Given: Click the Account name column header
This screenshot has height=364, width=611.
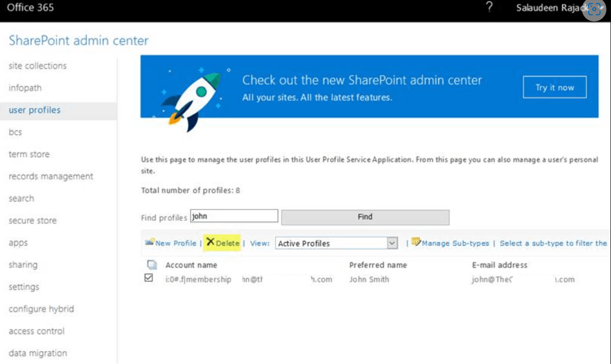Looking at the screenshot, I should (x=191, y=265).
